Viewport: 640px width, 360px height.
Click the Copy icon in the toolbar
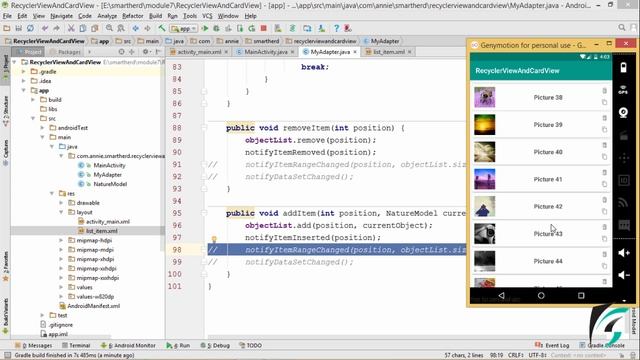coord(83,28)
